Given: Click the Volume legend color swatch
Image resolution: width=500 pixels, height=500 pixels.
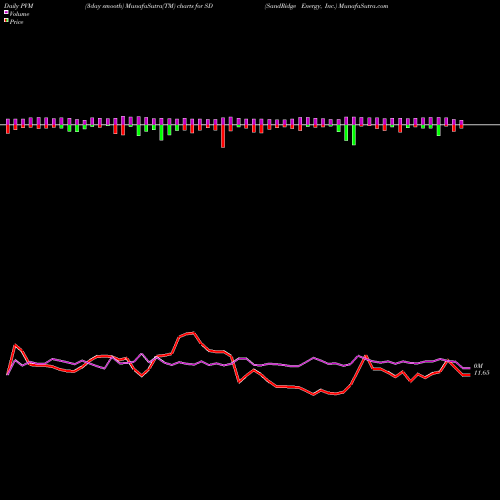Looking at the screenshot, I should point(6,12).
